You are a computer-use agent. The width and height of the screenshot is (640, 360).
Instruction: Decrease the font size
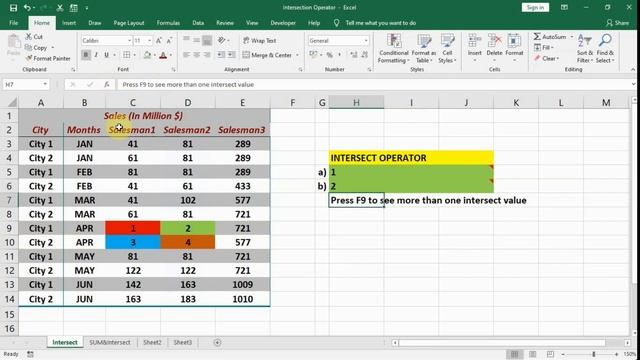point(169,40)
